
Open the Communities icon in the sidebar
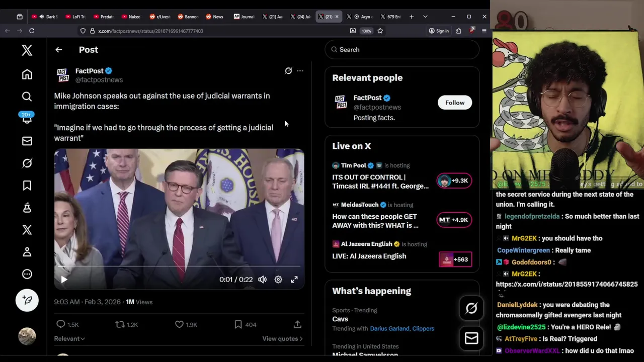click(27, 208)
